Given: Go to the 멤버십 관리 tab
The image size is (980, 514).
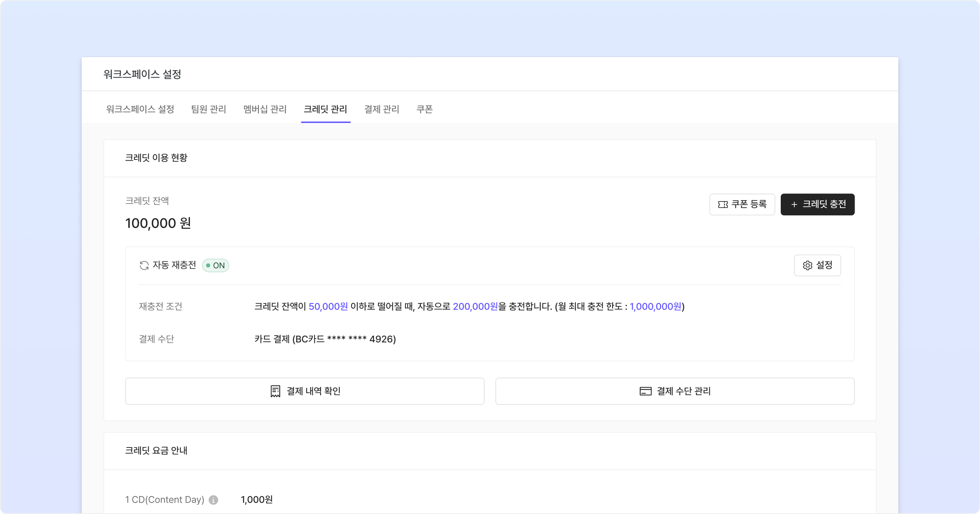Looking at the screenshot, I should coord(265,109).
